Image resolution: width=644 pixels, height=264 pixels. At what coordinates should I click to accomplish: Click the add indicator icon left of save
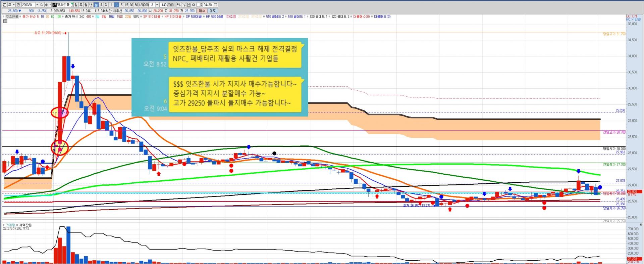pos(179,5)
